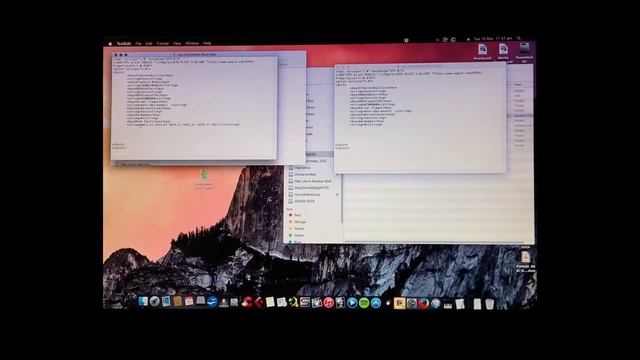The width and height of the screenshot is (640, 360).
Task: Select the hard drive icon at the desktop's top right
Action: pos(524,49)
